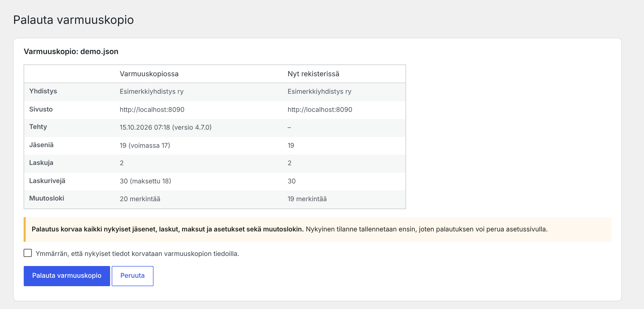
Task: Click the 'Tehty' row label
Action: point(38,127)
